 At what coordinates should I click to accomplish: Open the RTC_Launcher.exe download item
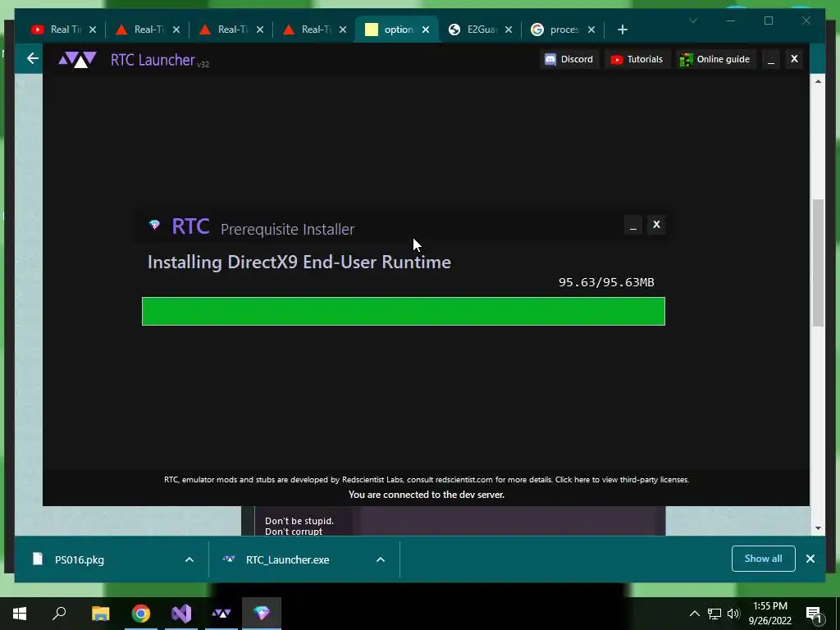click(287, 559)
